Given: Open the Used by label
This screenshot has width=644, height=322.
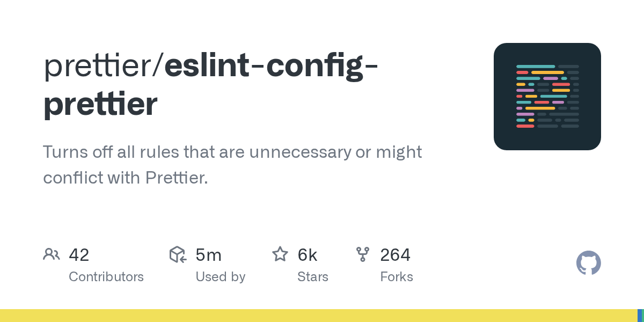Looking at the screenshot, I should click(x=220, y=277).
